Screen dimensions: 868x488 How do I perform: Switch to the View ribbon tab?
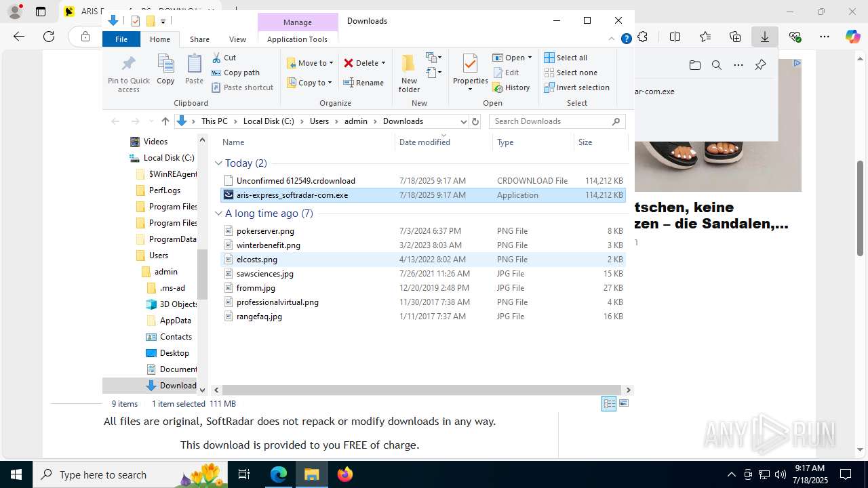point(237,39)
